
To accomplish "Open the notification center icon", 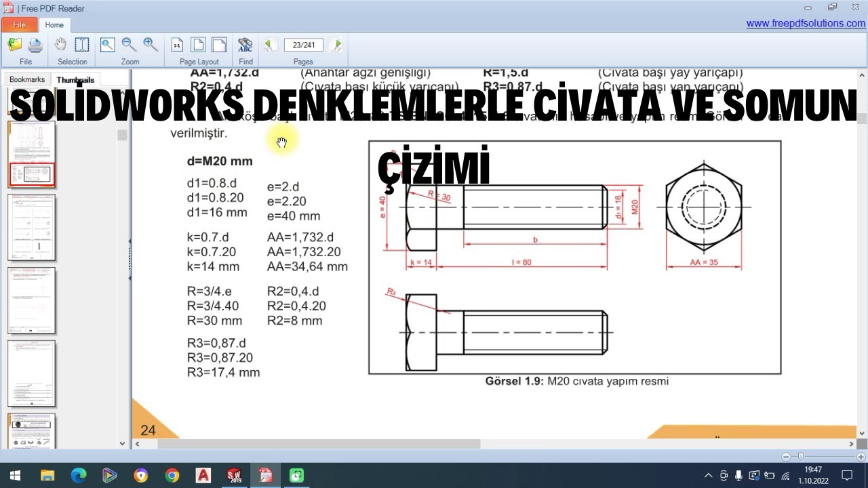I will (x=846, y=475).
